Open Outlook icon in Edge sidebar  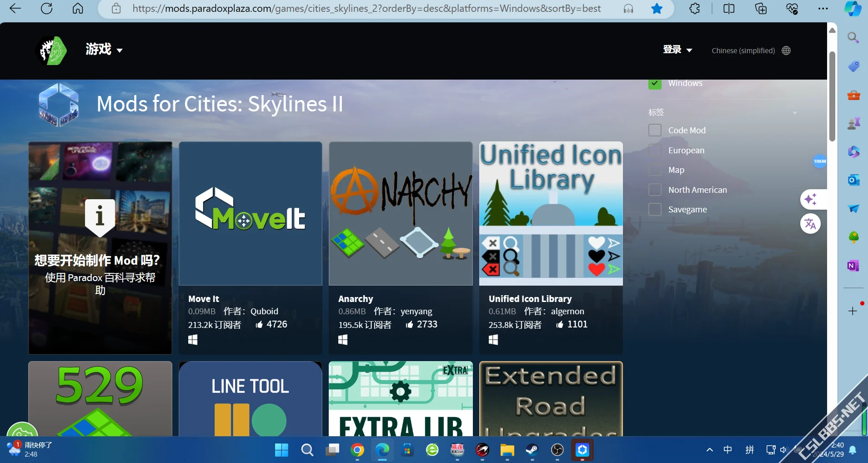click(x=853, y=180)
